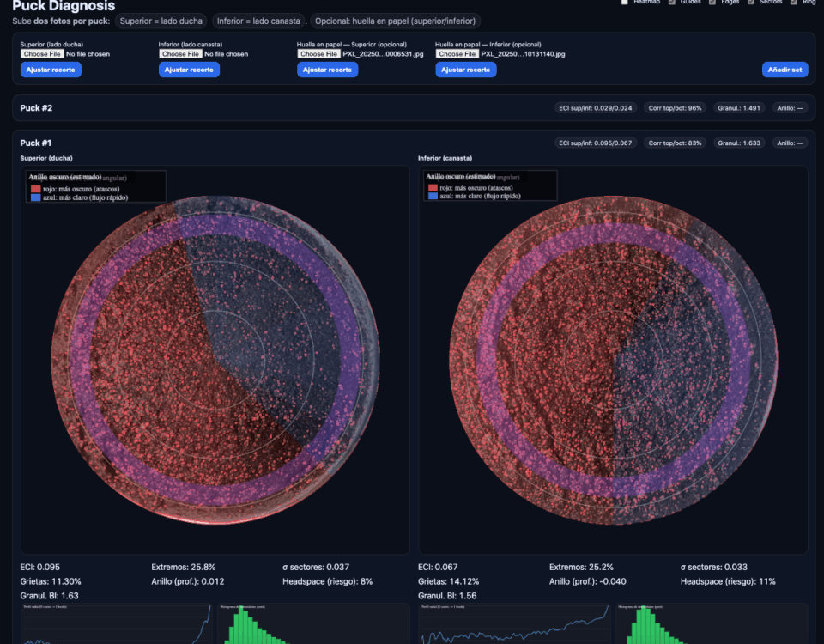Click the Inferior (canasta) puck image
The image size is (824, 644).
click(613, 360)
